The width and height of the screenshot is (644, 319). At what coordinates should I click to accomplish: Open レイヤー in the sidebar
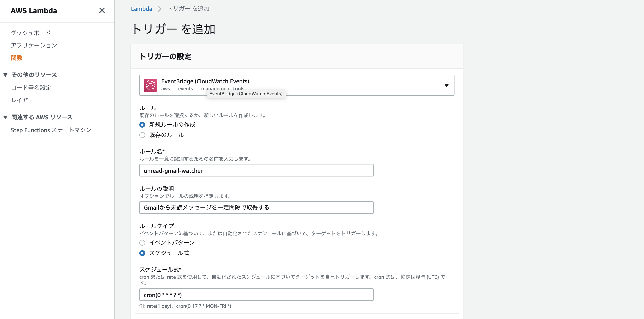(x=22, y=100)
